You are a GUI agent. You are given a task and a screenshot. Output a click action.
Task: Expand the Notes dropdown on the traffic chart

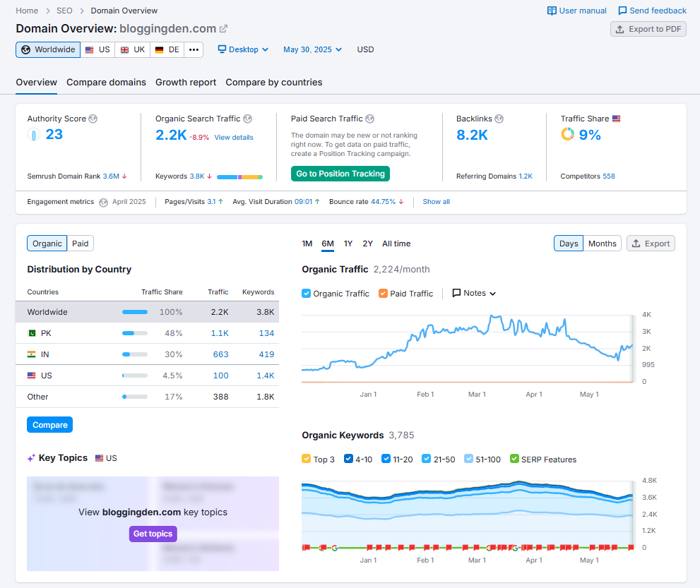(x=473, y=293)
